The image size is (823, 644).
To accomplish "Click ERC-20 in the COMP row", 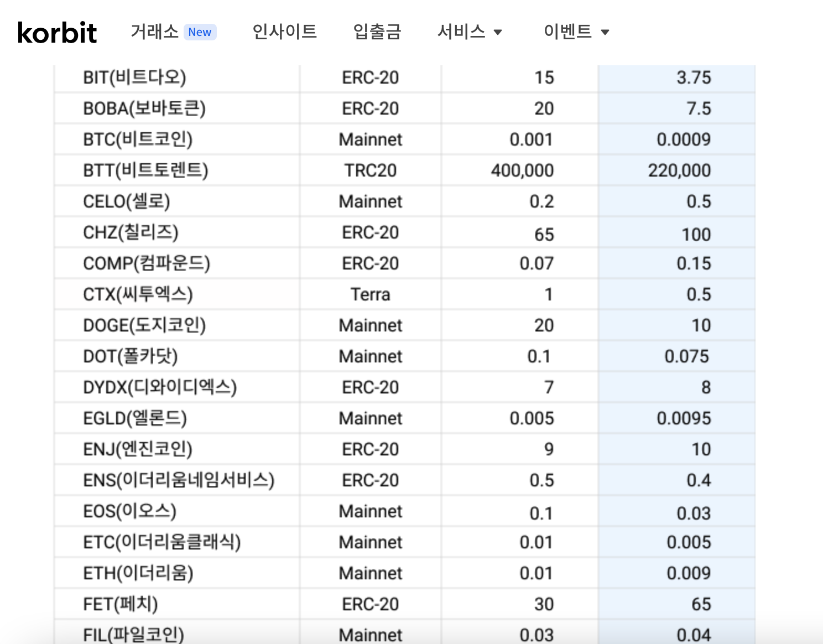I will [371, 263].
